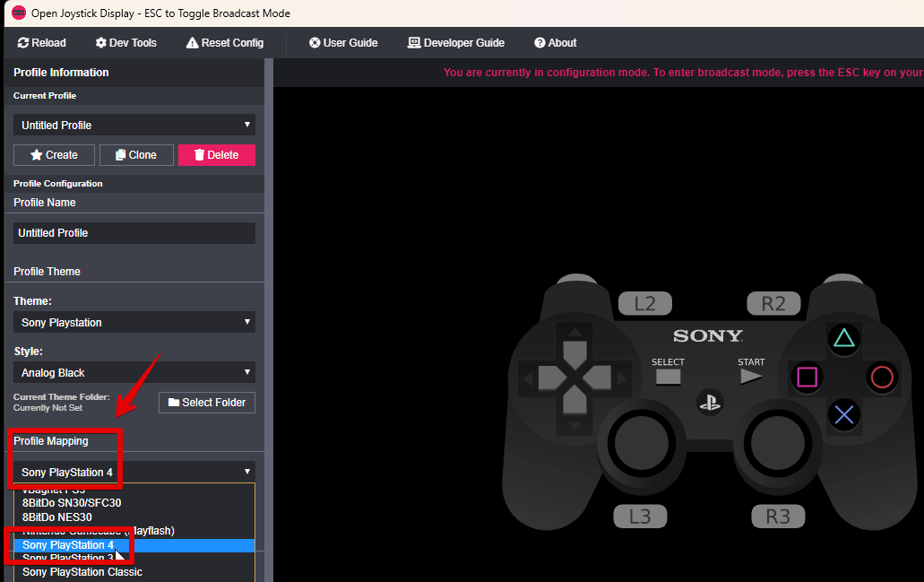The width and height of the screenshot is (924, 582).
Task: Click the Profile Name input field
Action: point(134,233)
